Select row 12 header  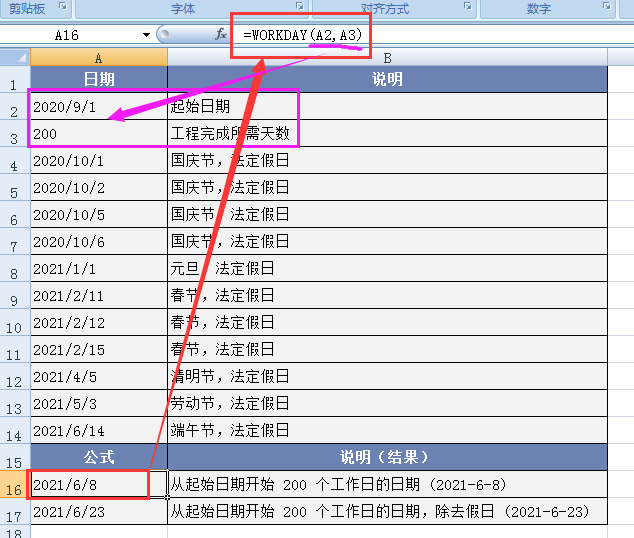coord(15,377)
